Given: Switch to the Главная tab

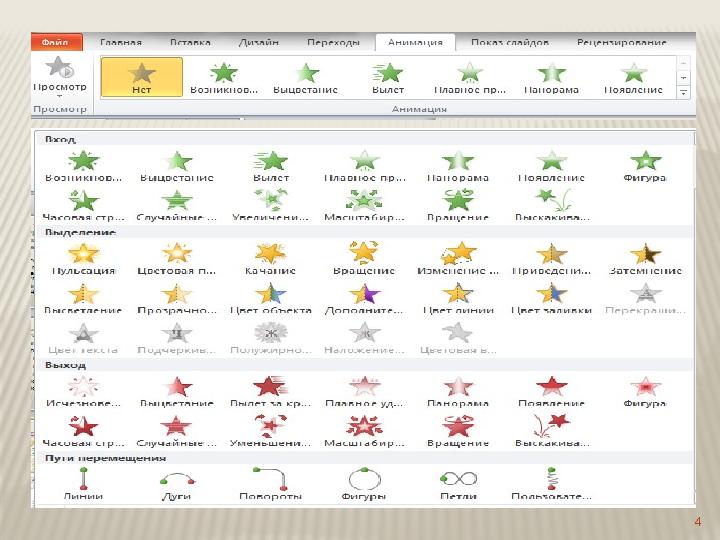Looking at the screenshot, I should [x=120, y=42].
